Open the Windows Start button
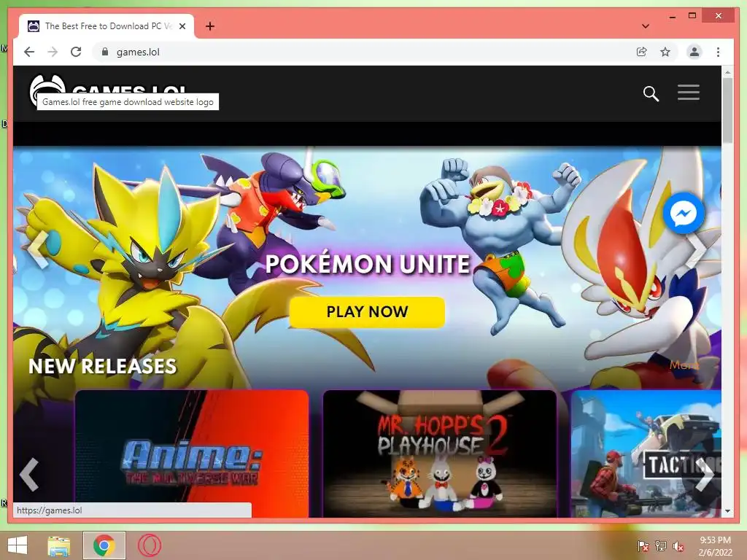Viewport: 747px width, 560px height. pos(18,545)
